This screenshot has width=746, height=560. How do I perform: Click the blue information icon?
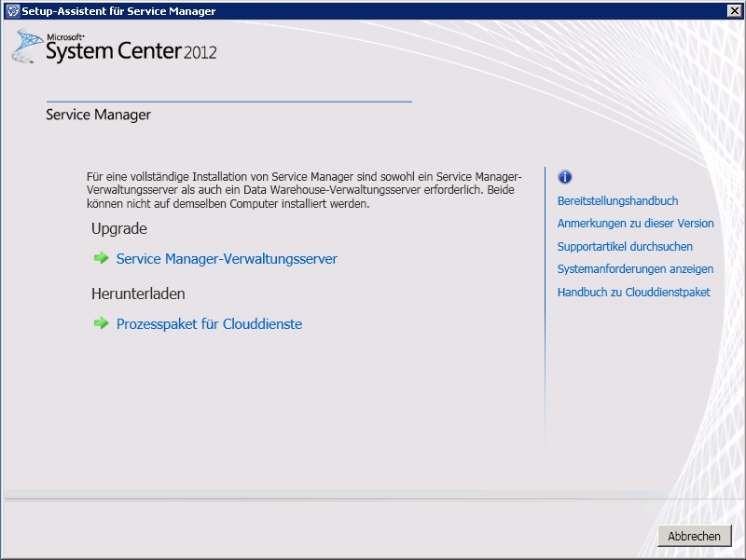coord(564,177)
